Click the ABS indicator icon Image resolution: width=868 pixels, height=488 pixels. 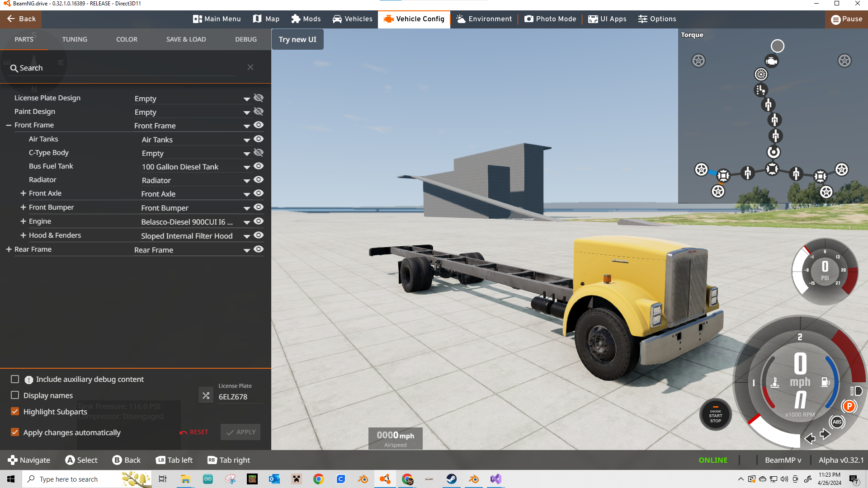pos(837,422)
